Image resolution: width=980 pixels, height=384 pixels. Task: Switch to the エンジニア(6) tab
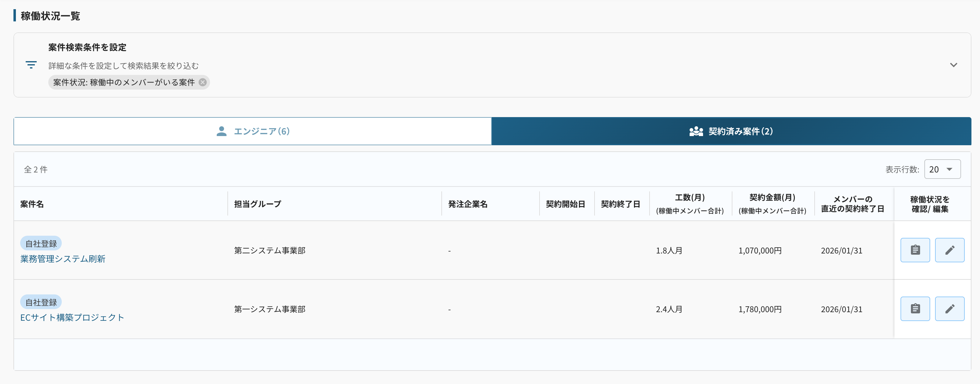coord(252,131)
